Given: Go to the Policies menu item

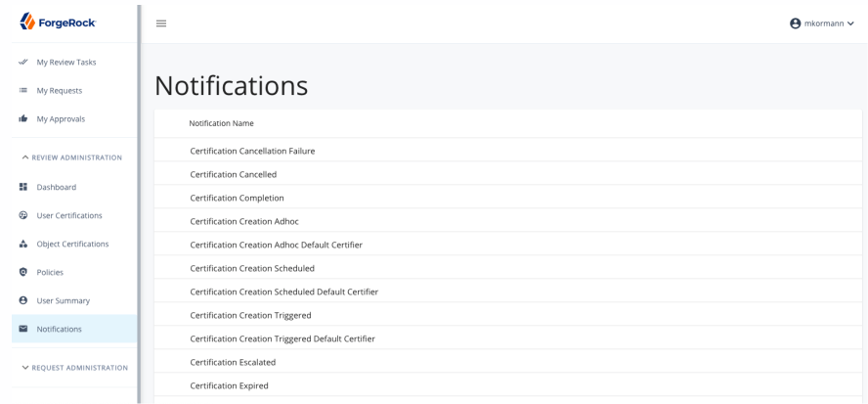Looking at the screenshot, I should (x=50, y=272).
